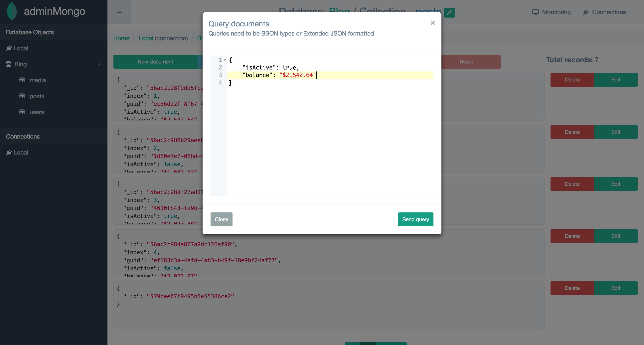Viewport: 644px width, 345px height.
Task: Click table icon next to users
Action: [22, 112]
